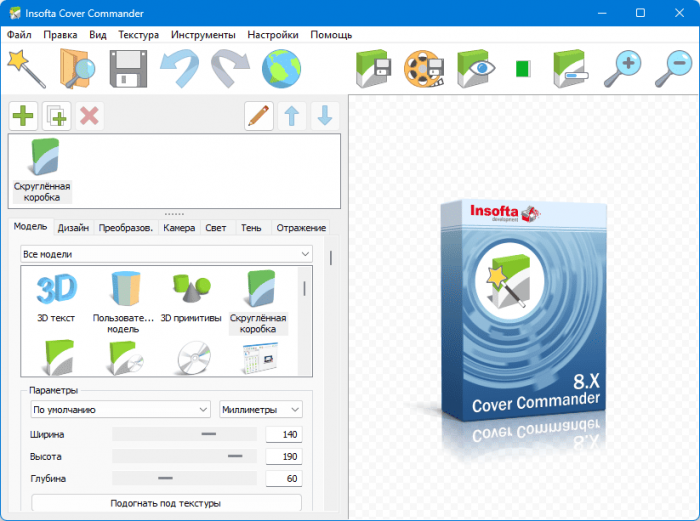Click the Модель panel vertical scrollbar
This screenshot has height=521, width=700.
pyautogui.click(x=331, y=374)
